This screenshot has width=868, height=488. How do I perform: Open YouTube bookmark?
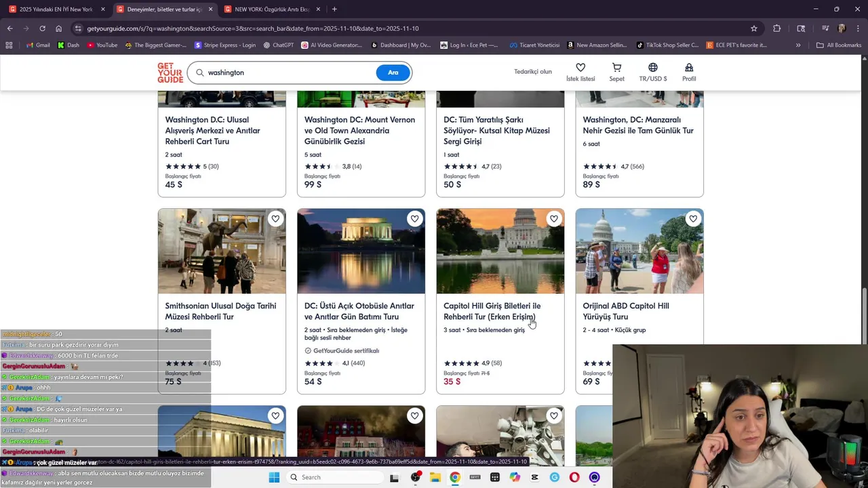click(102, 45)
